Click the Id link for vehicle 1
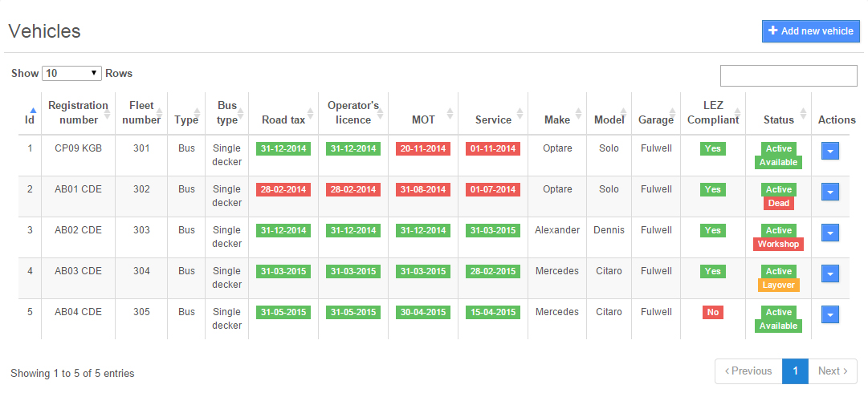Image resolution: width=868 pixels, height=401 pixels. pyautogui.click(x=31, y=148)
